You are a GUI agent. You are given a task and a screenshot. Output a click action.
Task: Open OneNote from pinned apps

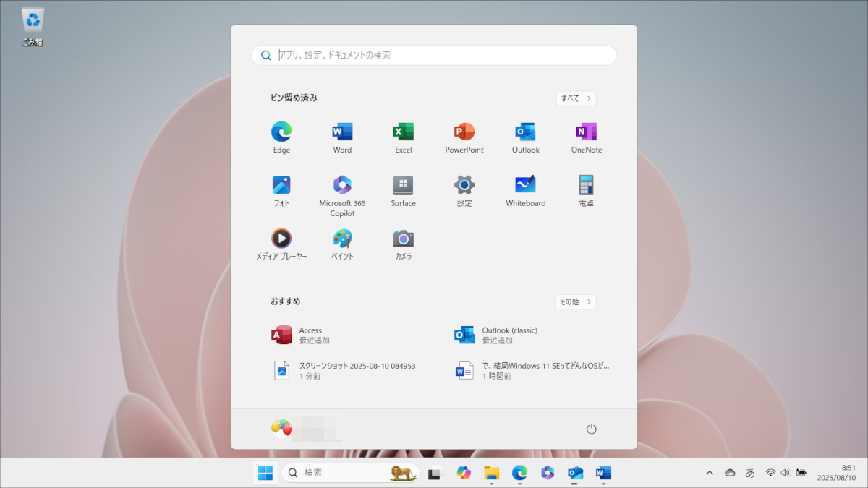pos(587,138)
